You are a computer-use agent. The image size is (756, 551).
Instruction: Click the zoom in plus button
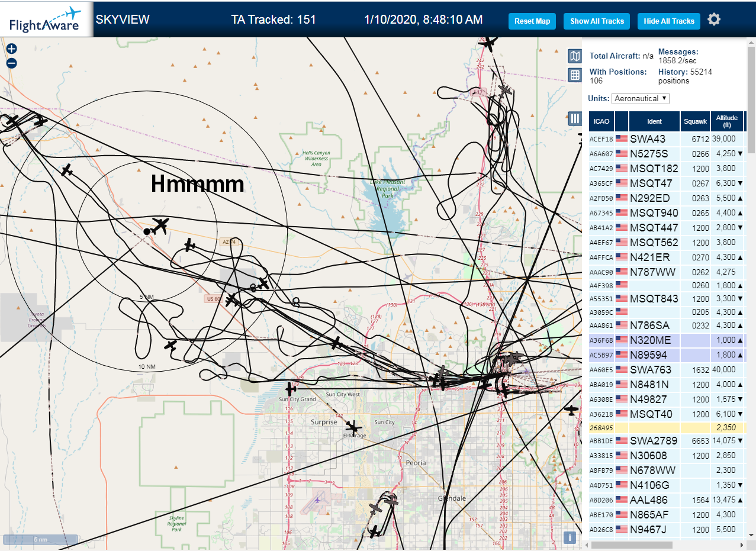click(x=11, y=49)
